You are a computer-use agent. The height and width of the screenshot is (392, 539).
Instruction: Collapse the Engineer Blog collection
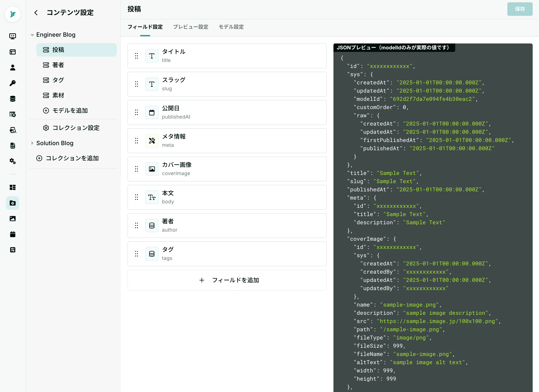[32, 35]
